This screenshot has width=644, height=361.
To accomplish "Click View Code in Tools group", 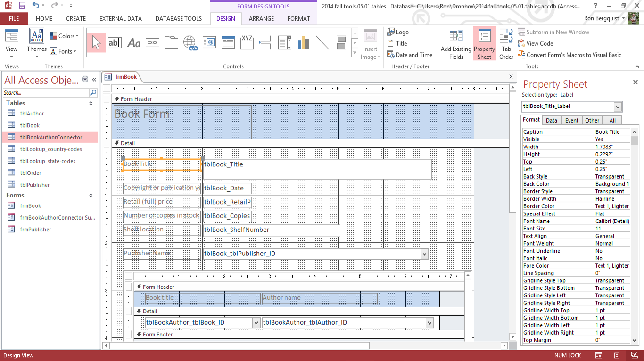I will coord(535,43).
